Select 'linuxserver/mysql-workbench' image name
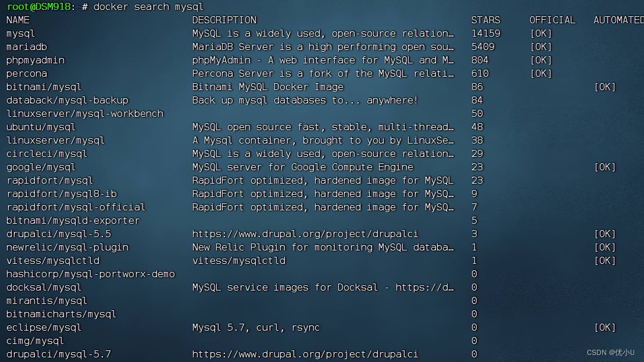644x362 pixels. [x=85, y=114]
